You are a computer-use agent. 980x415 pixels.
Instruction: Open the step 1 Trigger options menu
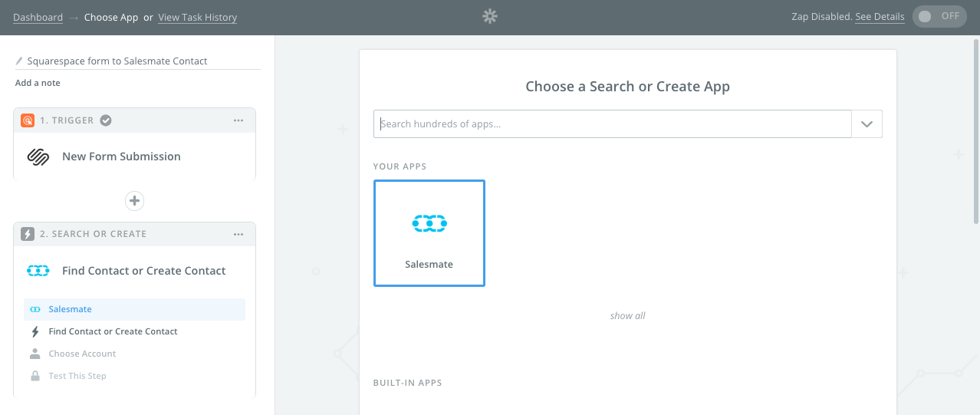pyautogui.click(x=238, y=120)
